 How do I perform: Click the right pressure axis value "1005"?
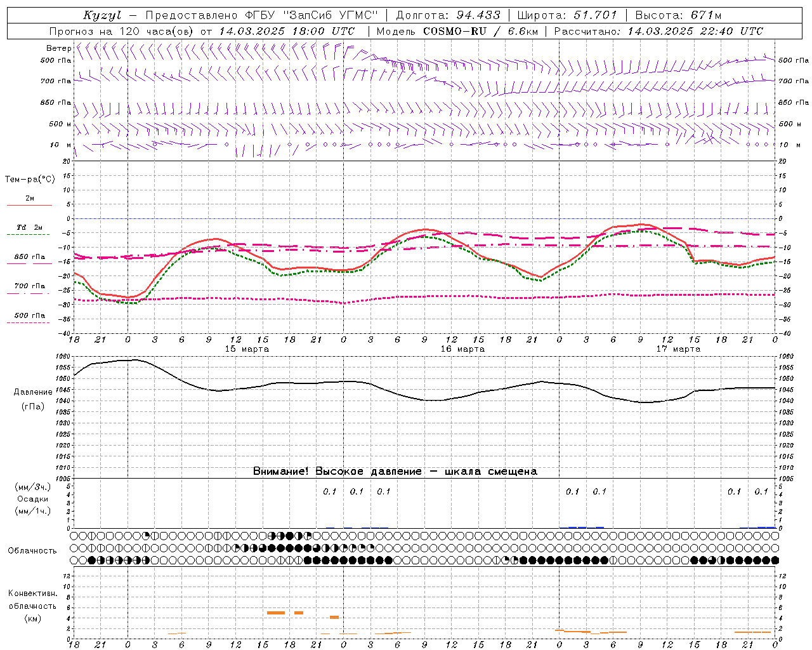coord(786,479)
